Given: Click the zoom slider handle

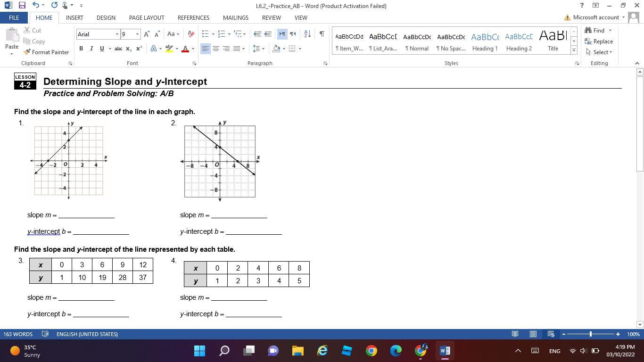Looking at the screenshot, I should coord(591,334).
